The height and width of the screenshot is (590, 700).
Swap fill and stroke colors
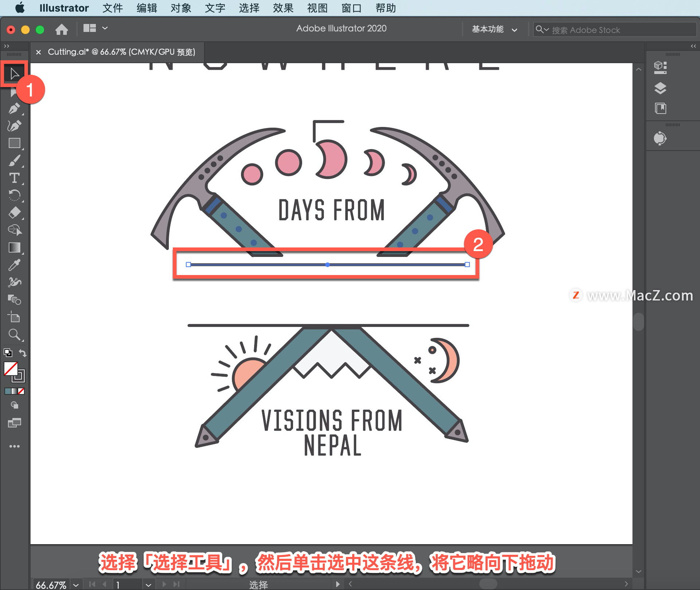point(23,353)
